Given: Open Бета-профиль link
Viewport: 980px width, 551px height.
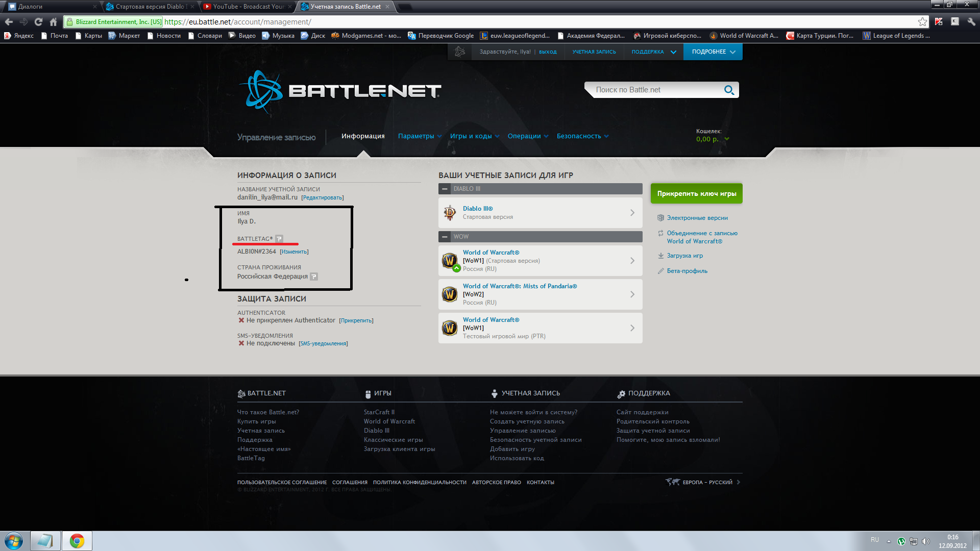Looking at the screenshot, I should pos(687,271).
